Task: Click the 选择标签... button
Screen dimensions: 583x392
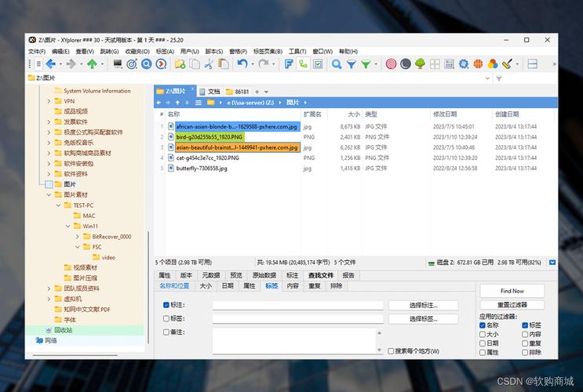Action: point(424,319)
